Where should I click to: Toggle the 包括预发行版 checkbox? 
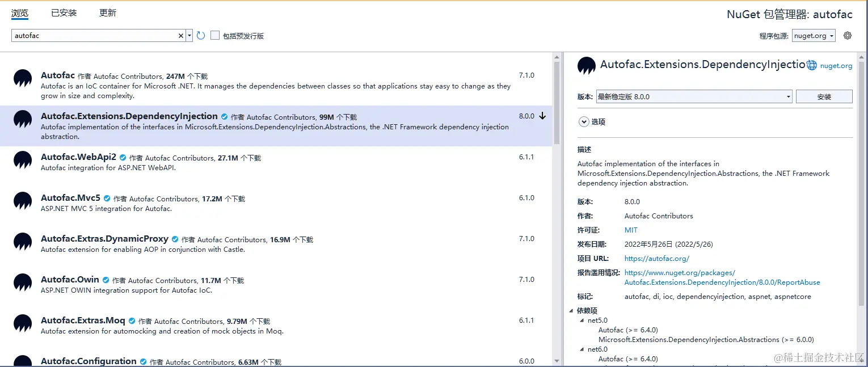[x=215, y=35]
